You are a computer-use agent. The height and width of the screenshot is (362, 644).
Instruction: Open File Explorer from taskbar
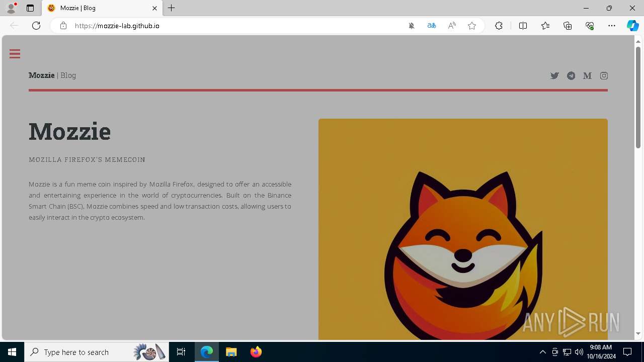(x=231, y=352)
